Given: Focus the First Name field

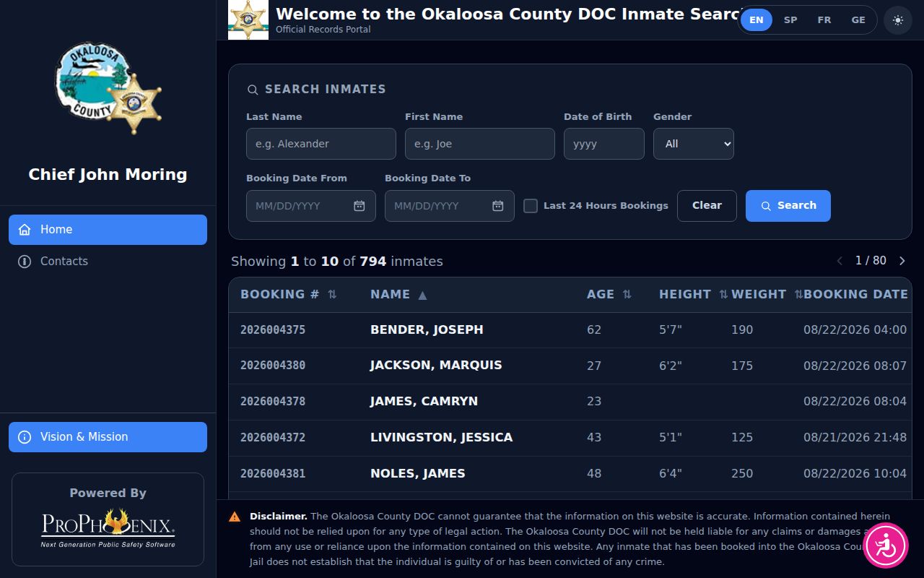Looking at the screenshot, I should coord(480,144).
